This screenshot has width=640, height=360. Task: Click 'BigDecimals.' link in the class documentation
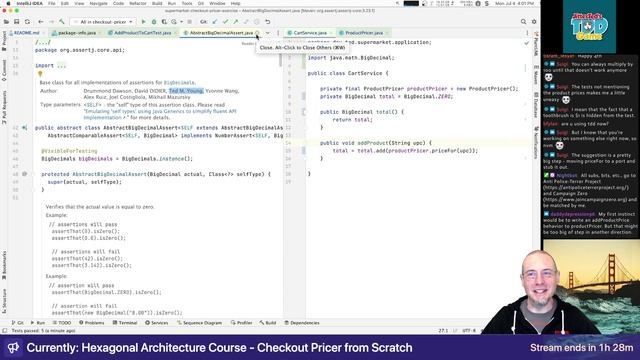click(x=180, y=83)
